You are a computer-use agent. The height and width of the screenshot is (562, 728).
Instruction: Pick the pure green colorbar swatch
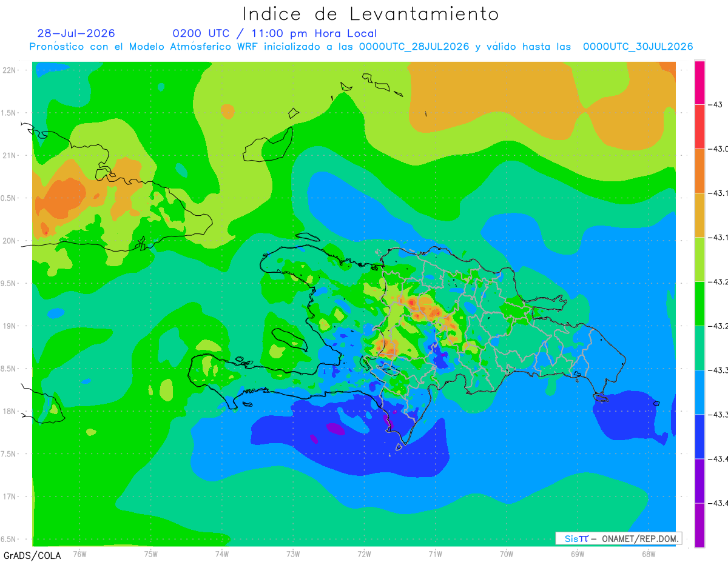[x=699, y=303]
